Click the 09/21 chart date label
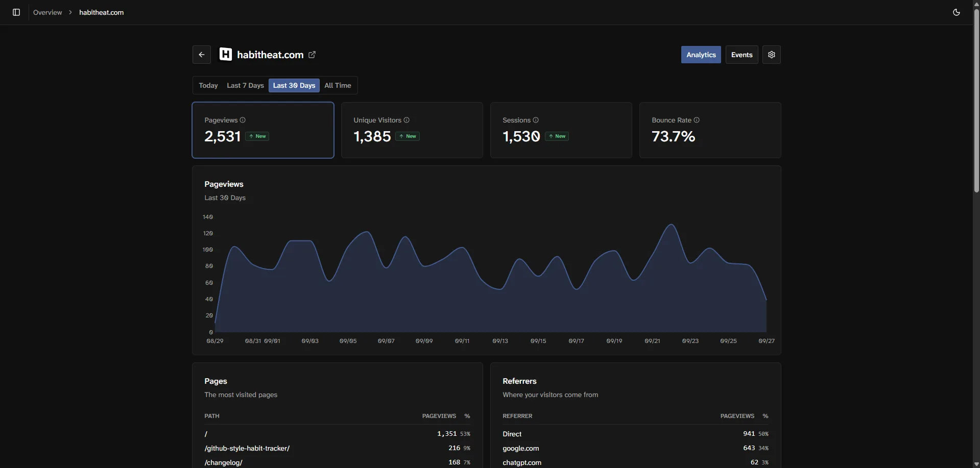980x468 pixels. (x=652, y=341)
